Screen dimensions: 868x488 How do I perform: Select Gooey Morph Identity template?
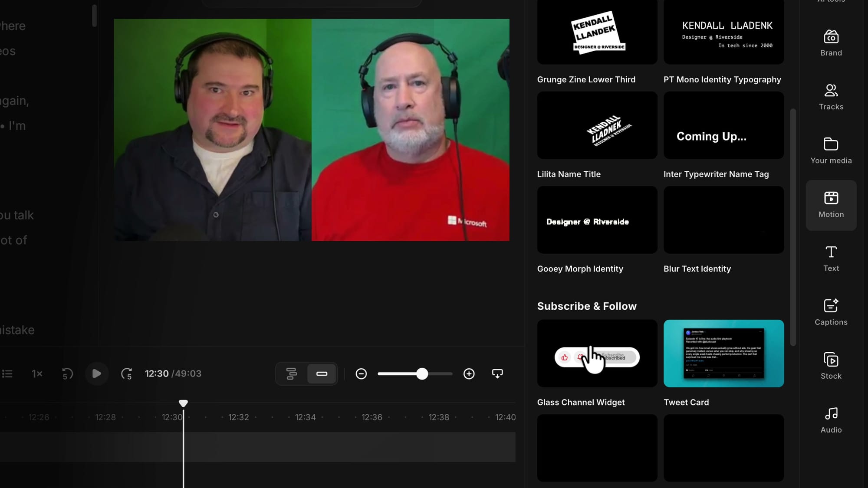coord(597,220)
